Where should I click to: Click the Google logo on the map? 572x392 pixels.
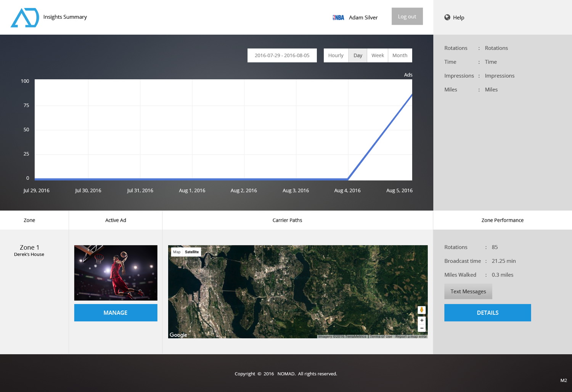pyautogui.click(x=178, y=335)
